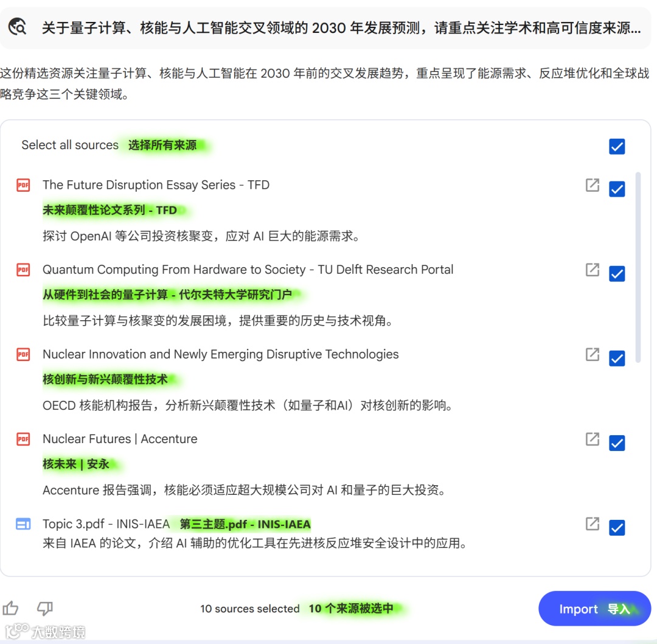The height and width of the screenshot is (644, 657).
Task: Click the PDF icon for Nuclear Futures Accenture
Action: [23, 439]
